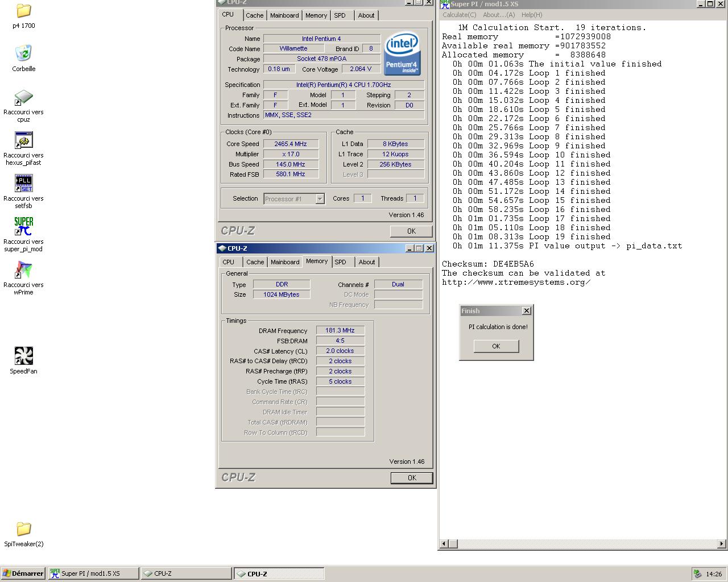Open Cache tab in top CPU-Z window
Image resolution: width=728 pixels, height=582 pixels.
[x=255, y=15]
